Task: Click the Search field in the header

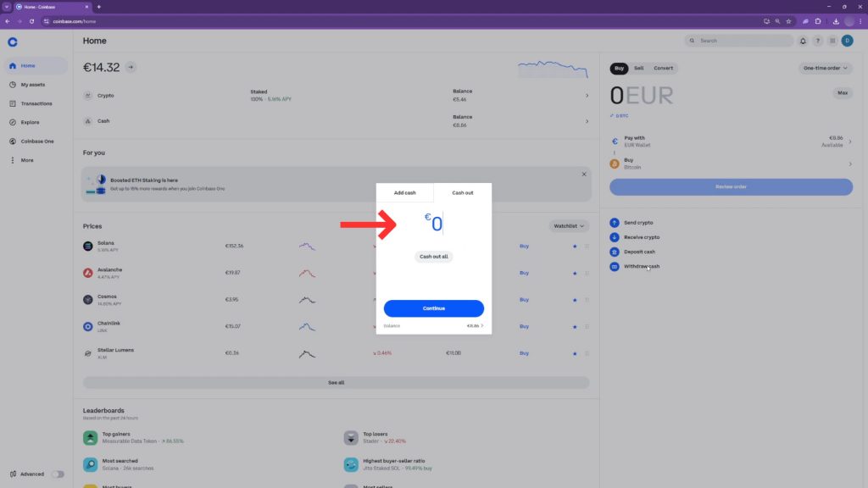Action: point(739,41)
